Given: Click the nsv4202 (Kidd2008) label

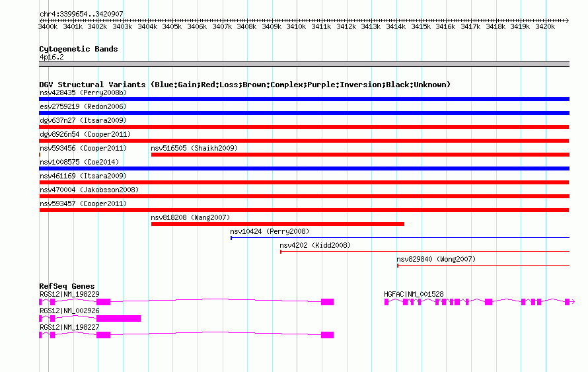Looking at the screenshot, I should pyautogui.click(x=315, y=245).
